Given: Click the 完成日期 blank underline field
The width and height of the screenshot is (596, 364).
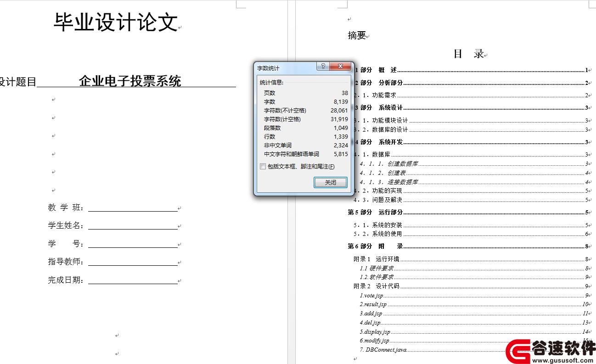Looking at the screenshot, I should tap(133, 280).
